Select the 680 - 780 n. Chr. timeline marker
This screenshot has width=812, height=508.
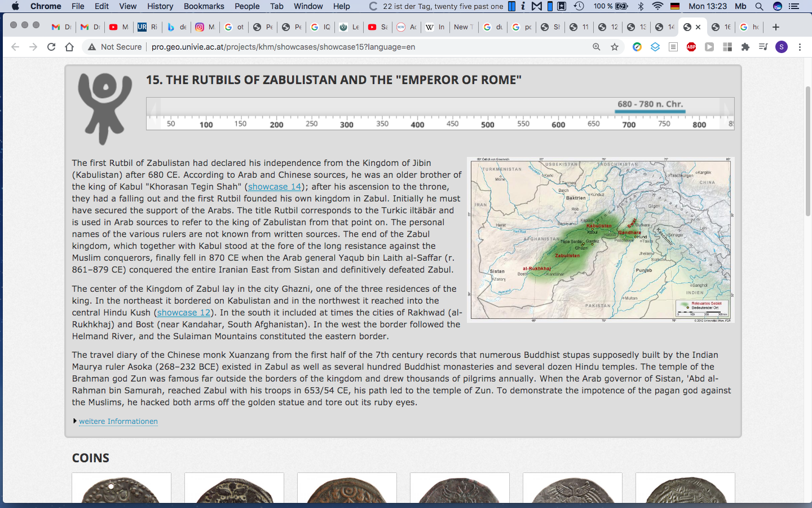(x=650, y=106)
